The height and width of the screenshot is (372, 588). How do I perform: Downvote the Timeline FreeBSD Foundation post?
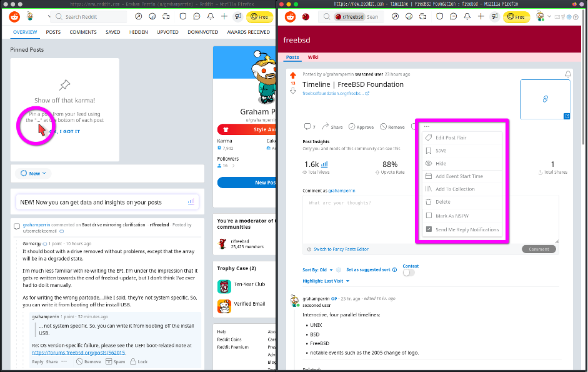pos(293,91)
